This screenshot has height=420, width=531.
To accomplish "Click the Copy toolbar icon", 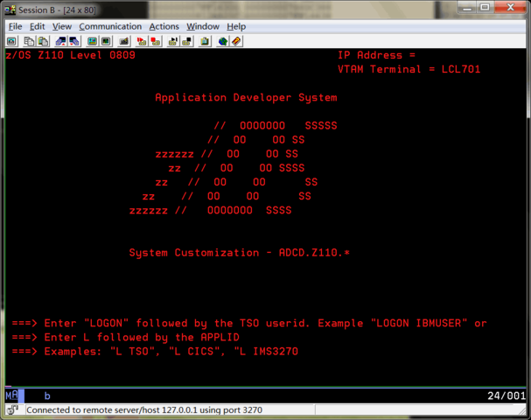I will pos(29,41).
